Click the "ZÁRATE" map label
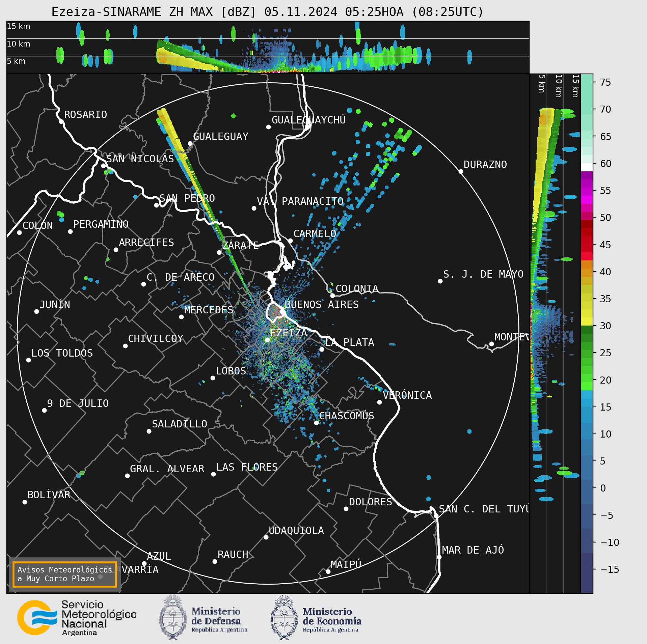This screenshot has height=644, width=647. (x=240, y=245)
